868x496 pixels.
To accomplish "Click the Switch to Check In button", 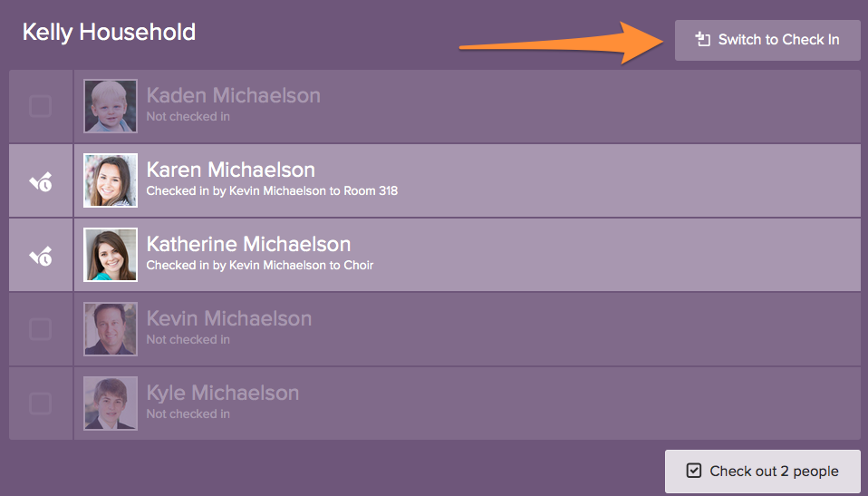I will point(767,40).
